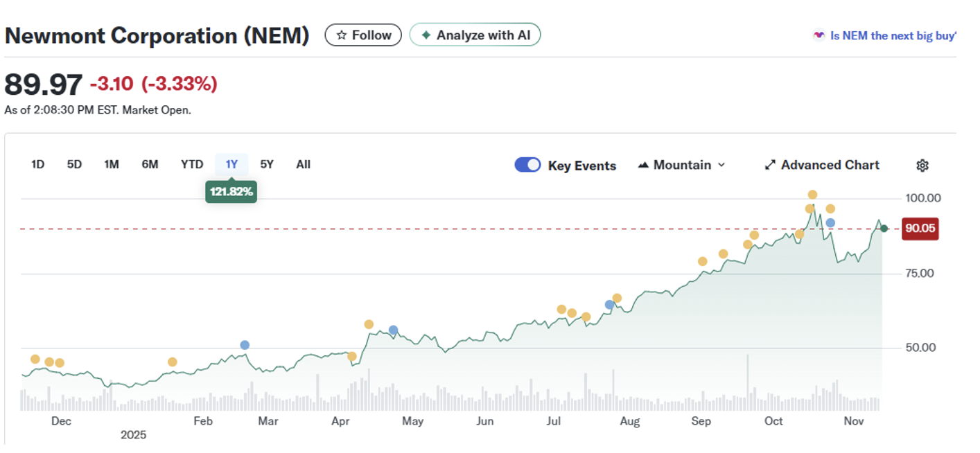Click the green current-price dot at chart end
Viewport: 980px width, 453px height.
(x=884, y=229)
